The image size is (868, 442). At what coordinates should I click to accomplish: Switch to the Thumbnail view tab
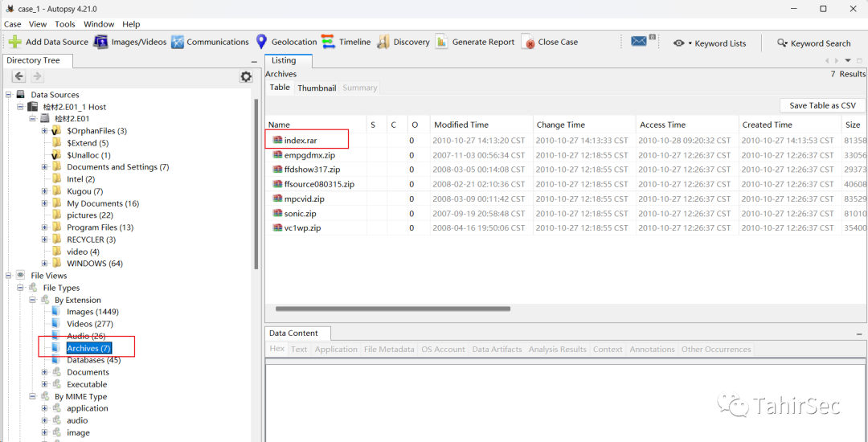pos(317,88)
